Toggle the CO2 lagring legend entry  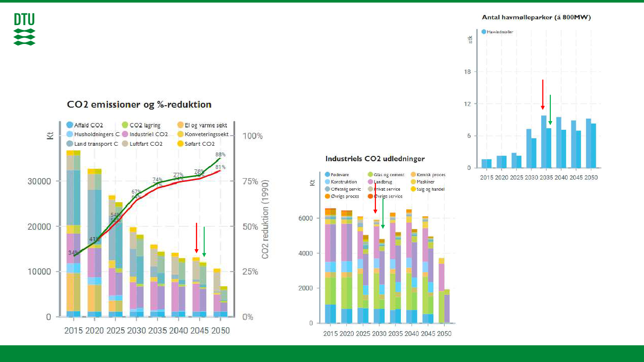click(141, 125)
